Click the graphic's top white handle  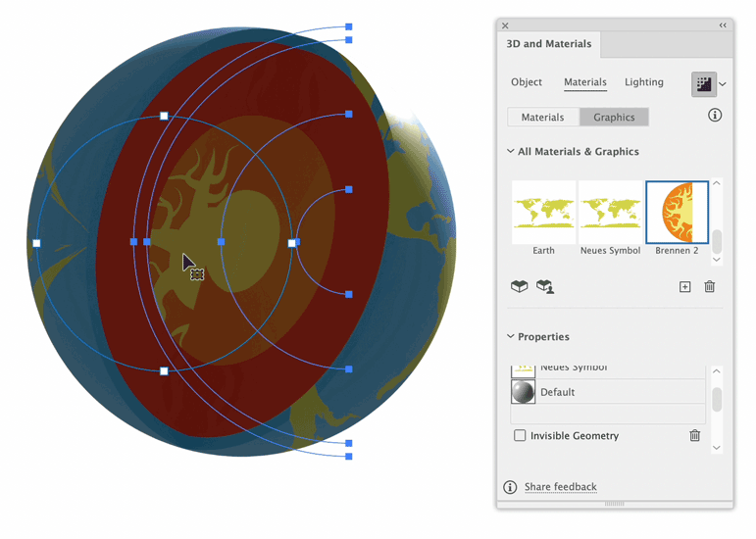164,116
